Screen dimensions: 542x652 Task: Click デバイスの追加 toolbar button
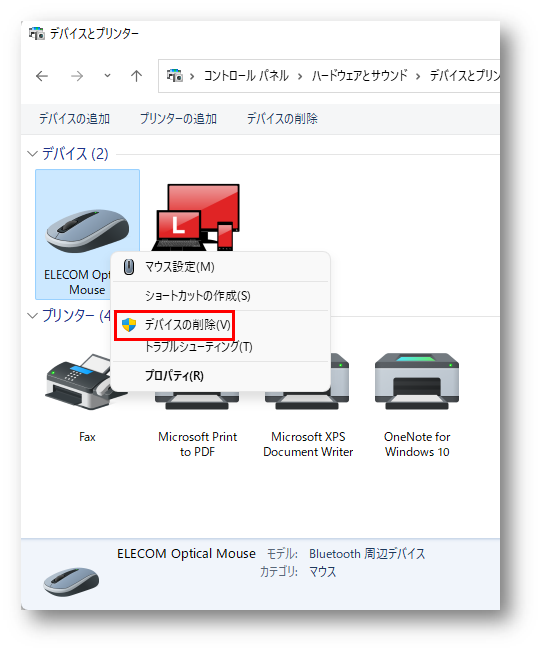click(74, 119)
